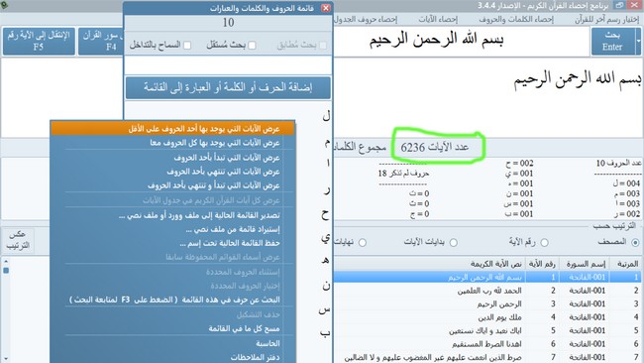Screen dimensions: 644x363
Task: Select the highlighted row بسم الله الرحمن الرحيم
Action: pos(488,277)
